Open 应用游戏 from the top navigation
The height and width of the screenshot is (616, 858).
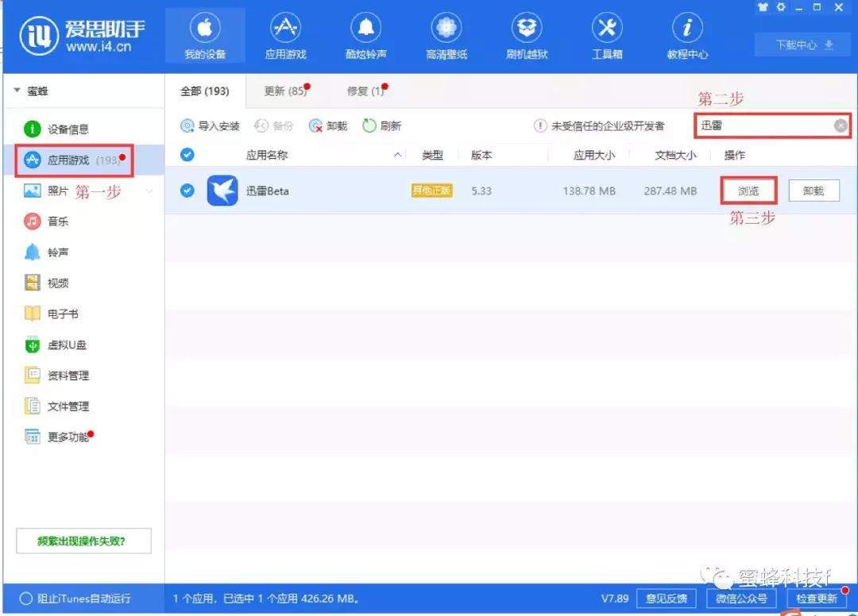pos(286,35)
